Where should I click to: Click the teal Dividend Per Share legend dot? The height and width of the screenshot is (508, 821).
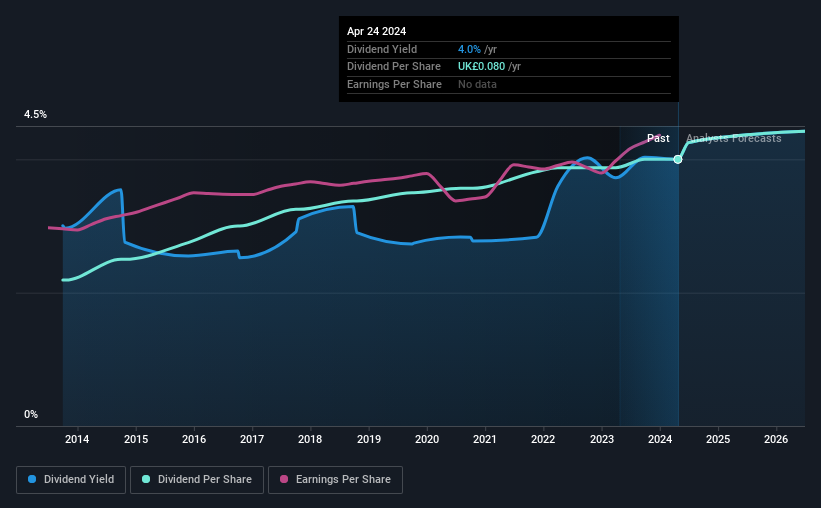coord(146,479)
